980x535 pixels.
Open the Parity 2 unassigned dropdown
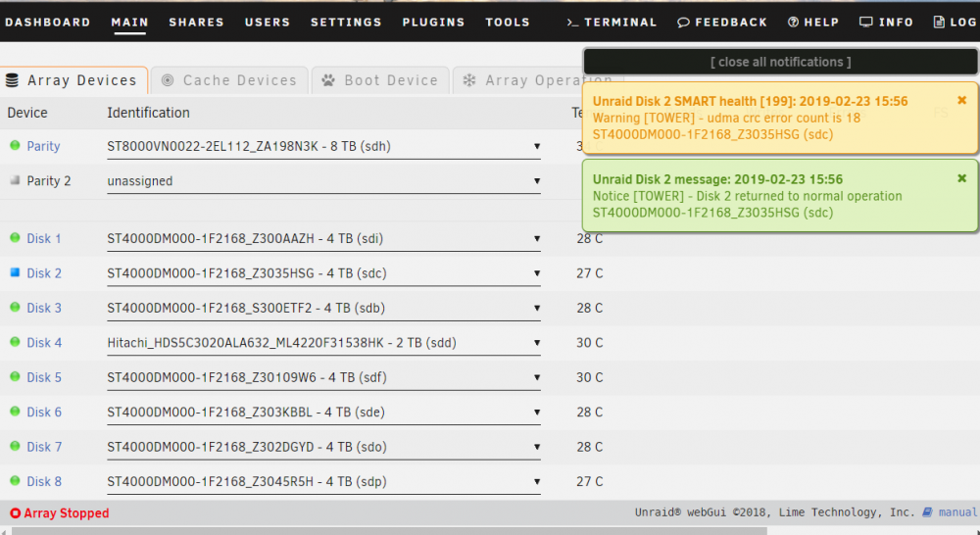tap(323, 181)
